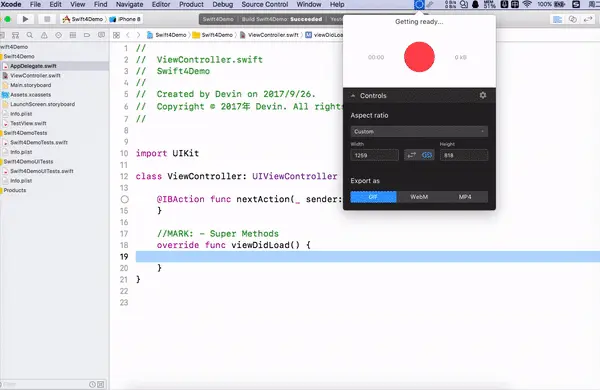Select MP4 export format
The image size is (600, 390).
pyautogui.click(x=465, y=197)
